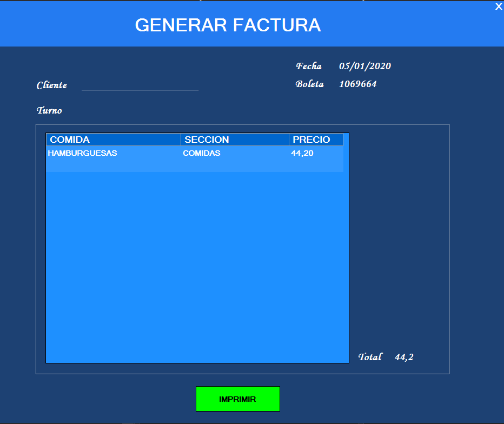Click the Boleta label
Viewport: 504px width, 424px height.
[309, 84]
